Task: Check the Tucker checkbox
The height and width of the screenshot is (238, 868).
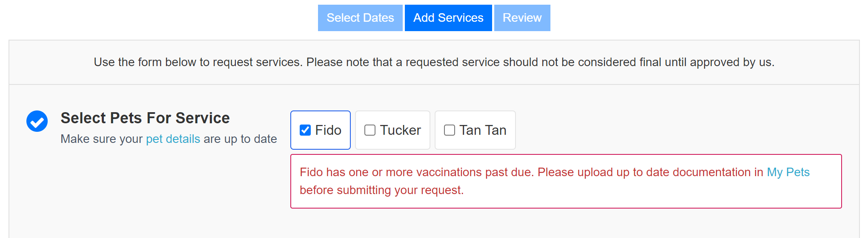Action: coord(370,130)
